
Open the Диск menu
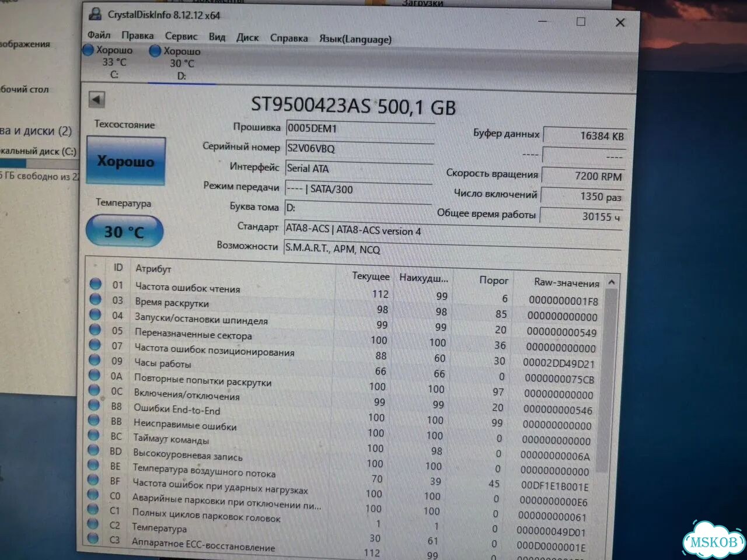pos(247,37)
